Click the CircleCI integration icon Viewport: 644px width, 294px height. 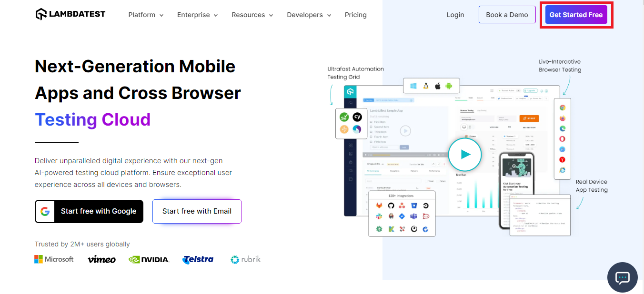[x=426, y=206]
